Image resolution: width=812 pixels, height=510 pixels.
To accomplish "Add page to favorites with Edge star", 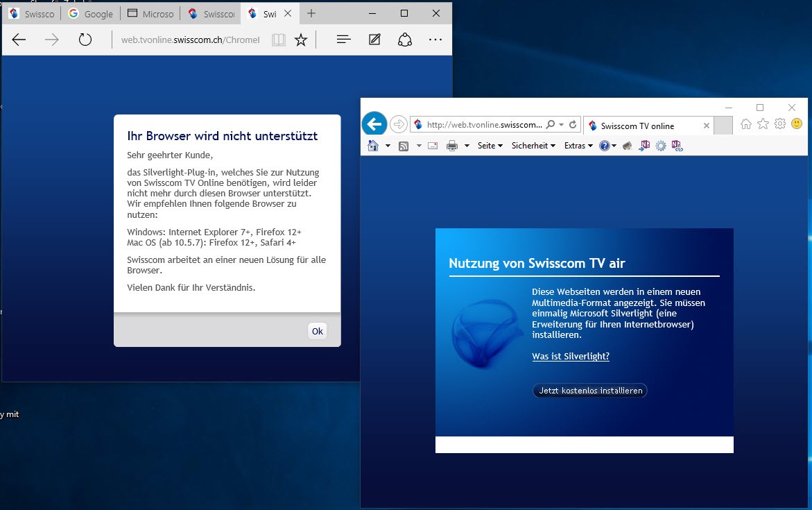I will (x=300, y=40).
